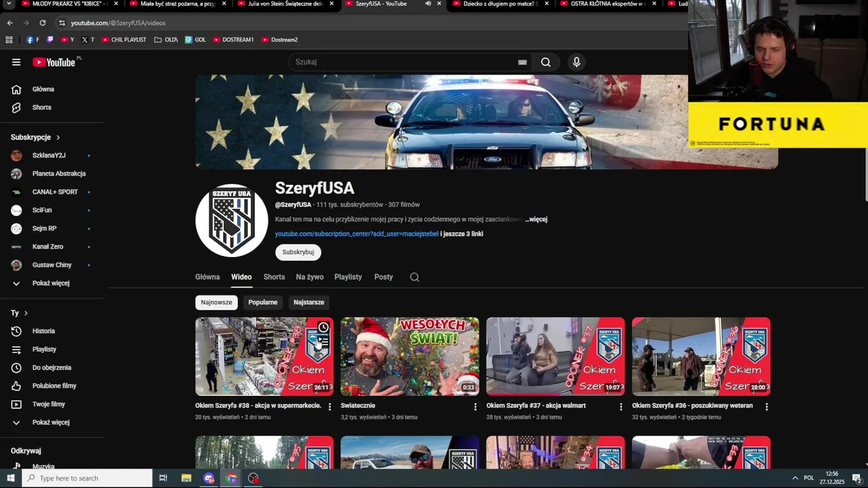Switch to channel Shorts tab
Screen dimensions: 868x488
274,277
